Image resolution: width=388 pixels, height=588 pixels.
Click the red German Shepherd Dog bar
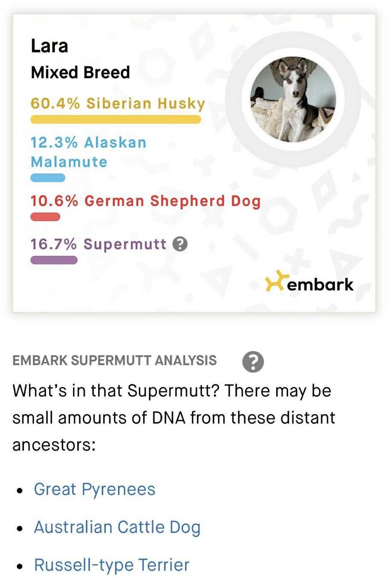tap(45, 217)
